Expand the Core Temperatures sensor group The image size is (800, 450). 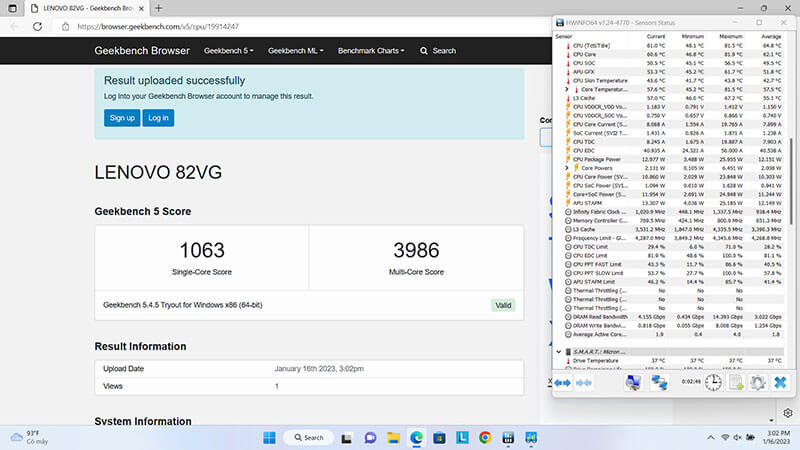(x=567, y=89)
